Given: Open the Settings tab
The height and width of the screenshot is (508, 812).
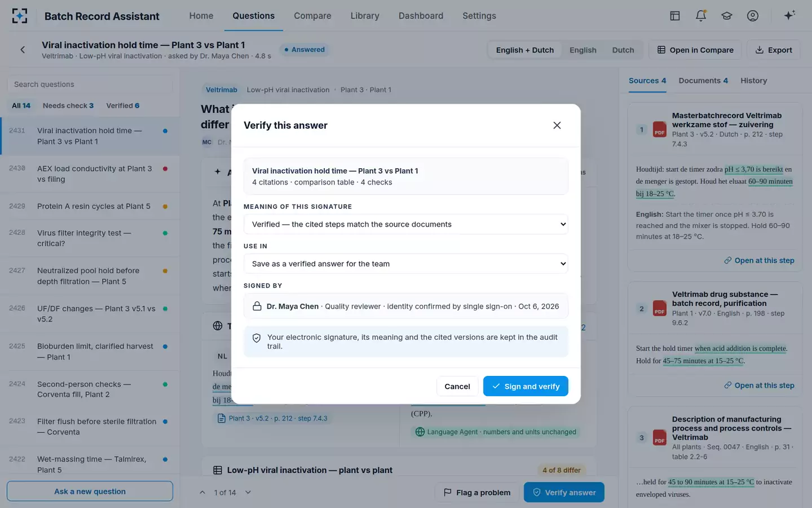Looking at the screenshot, I should pos(479,16).
